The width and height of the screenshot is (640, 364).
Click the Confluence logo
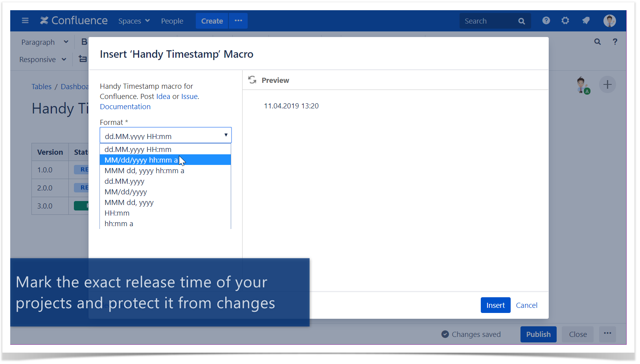click(74, 20)
